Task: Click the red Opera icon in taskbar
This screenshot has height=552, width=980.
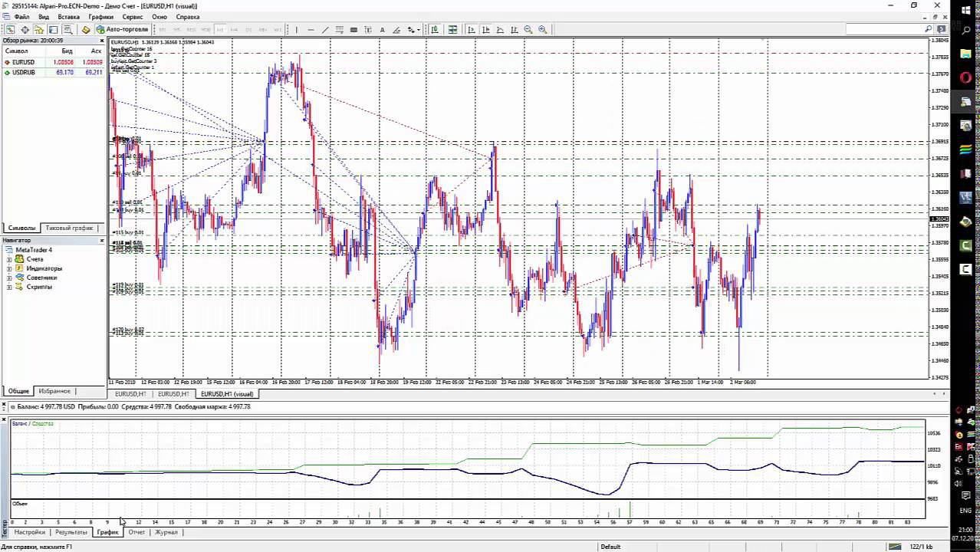Action: coord(965,77)
